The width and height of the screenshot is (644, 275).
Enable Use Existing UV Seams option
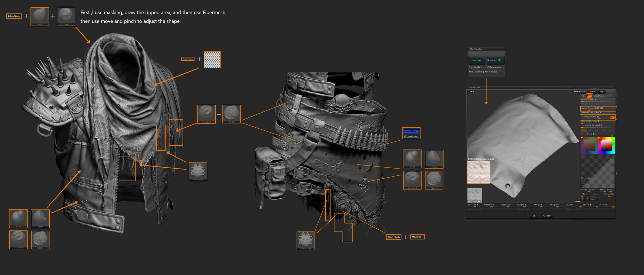point(483,72)
